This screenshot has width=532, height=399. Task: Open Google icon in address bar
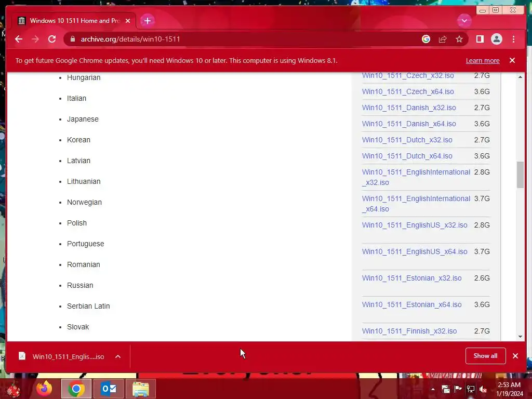tap(426, 39)
